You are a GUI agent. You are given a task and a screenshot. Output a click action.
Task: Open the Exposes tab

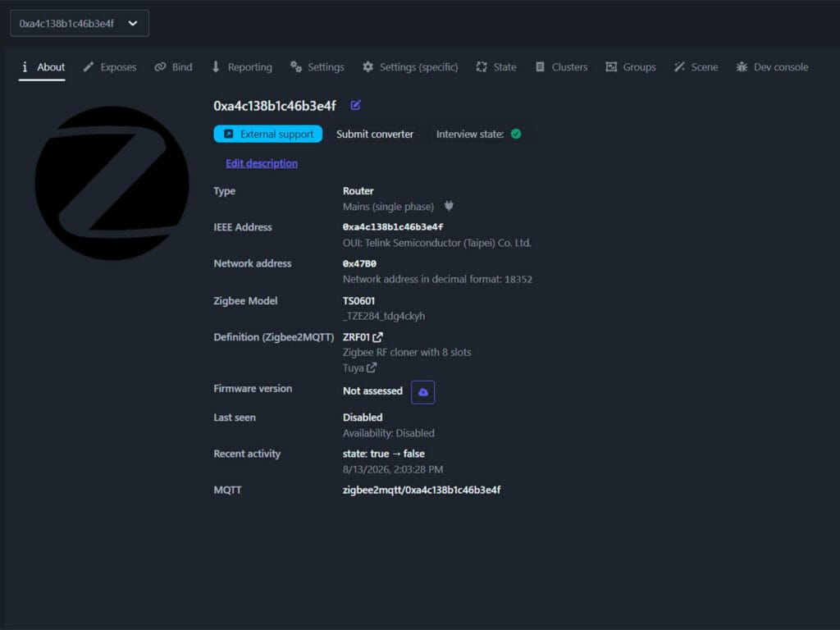click(x=110, y=67)
